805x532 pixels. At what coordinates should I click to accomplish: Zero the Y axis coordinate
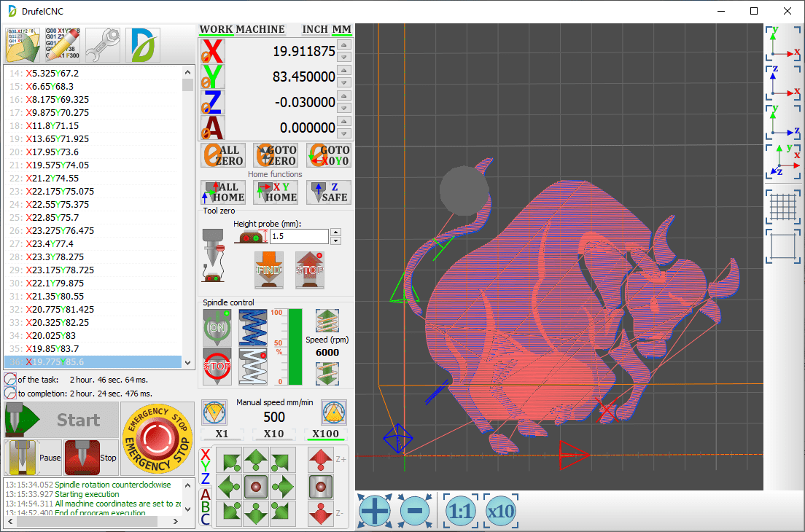[x=212, y=77]
